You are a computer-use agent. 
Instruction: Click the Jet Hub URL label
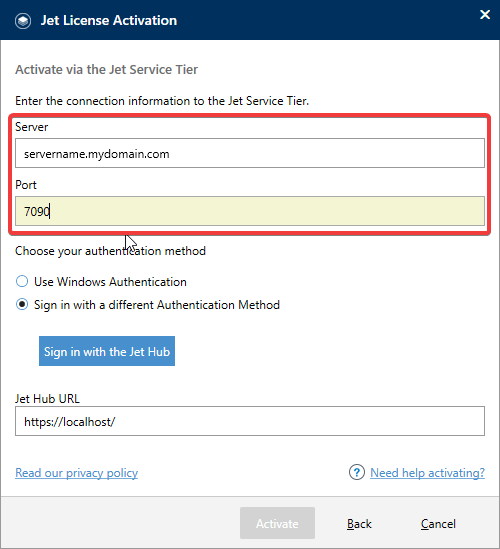(x=47, y=398)
